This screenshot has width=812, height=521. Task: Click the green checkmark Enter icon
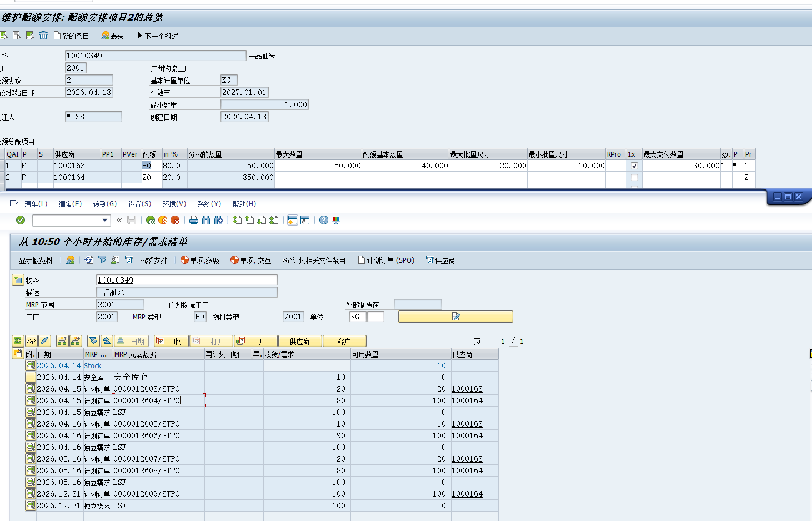pos(21,220)
